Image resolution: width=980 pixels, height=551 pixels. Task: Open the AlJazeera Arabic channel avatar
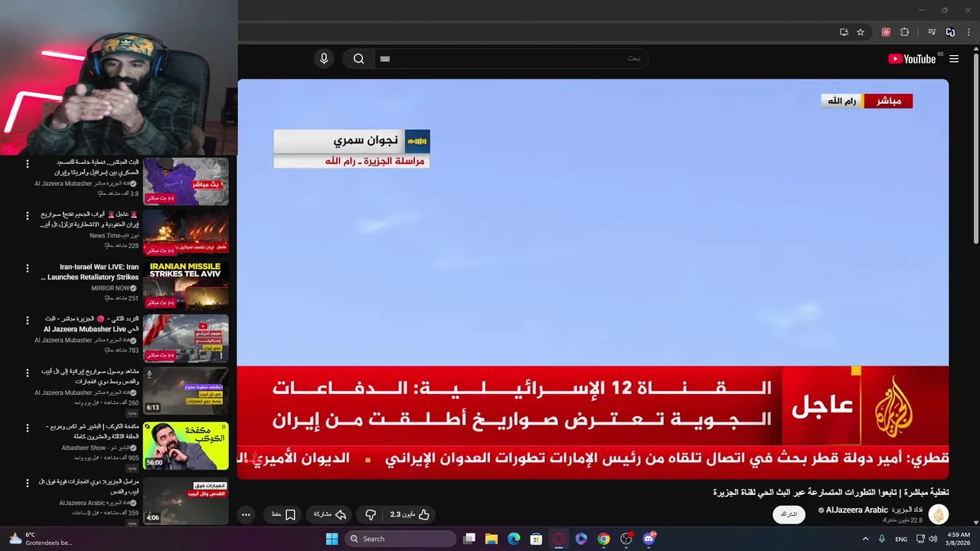coord(939,514)
